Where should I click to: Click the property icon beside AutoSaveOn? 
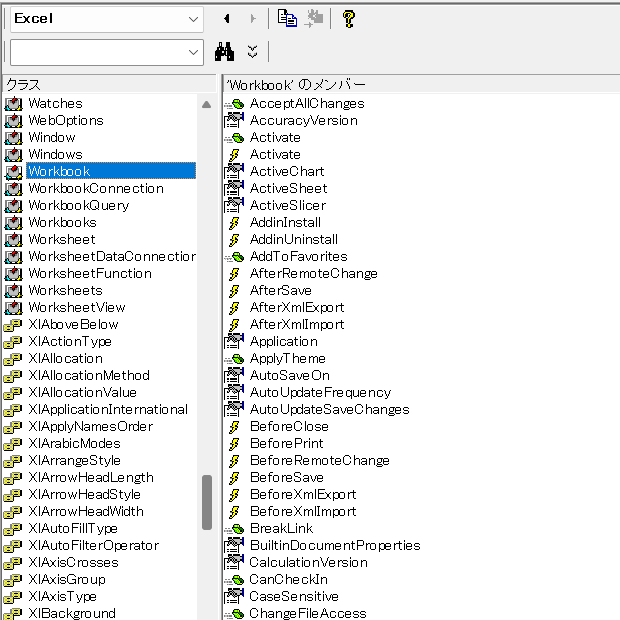(234, 376)
